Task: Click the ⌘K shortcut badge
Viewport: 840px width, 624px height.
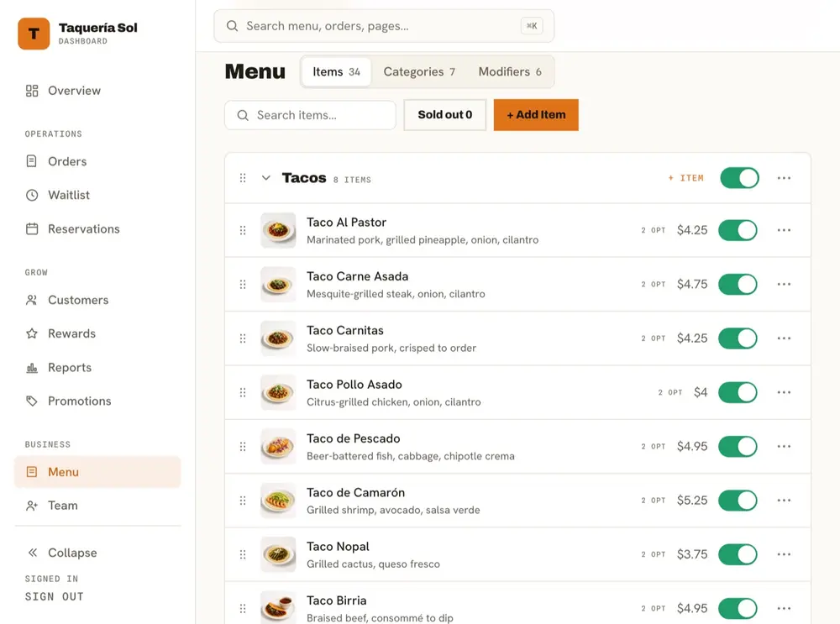Action: pos(532,26)
